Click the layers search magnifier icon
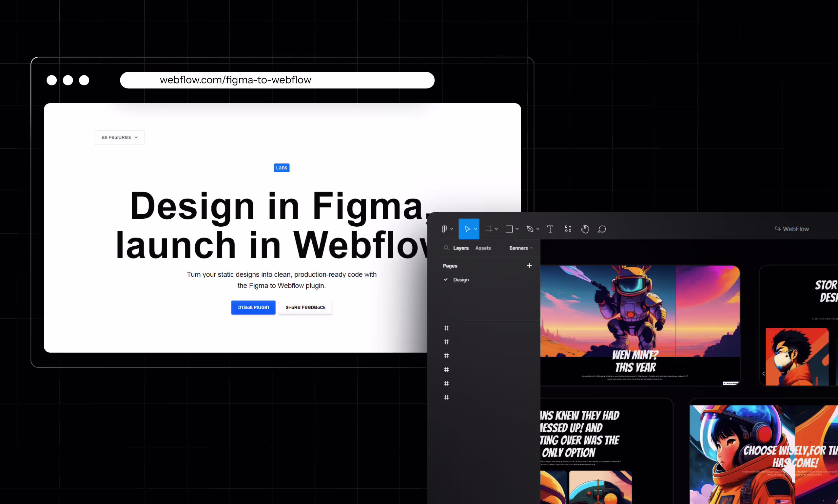This screenshot has height=504, width=838. pos(446,248)
